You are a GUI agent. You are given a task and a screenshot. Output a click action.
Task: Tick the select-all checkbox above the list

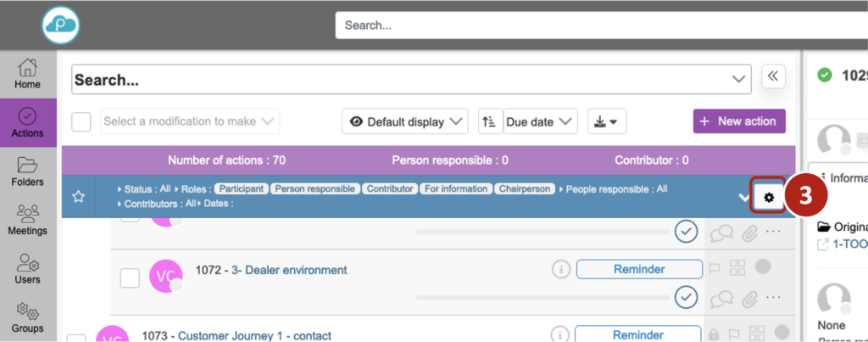pyautogui.click(x=81, y=121)
